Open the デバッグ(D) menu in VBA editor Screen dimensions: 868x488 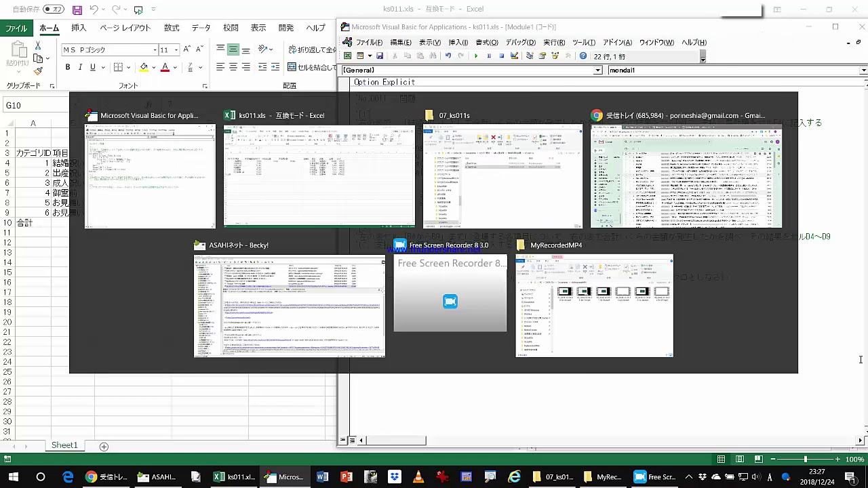point(520,43)
